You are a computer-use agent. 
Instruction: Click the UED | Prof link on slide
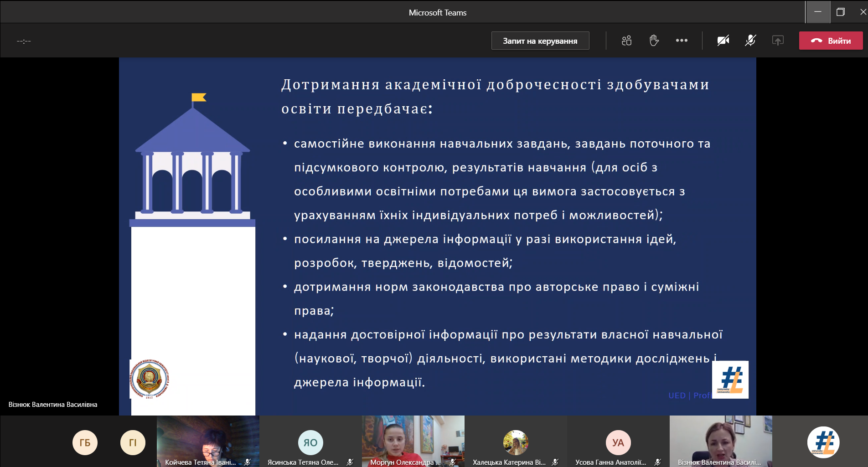click(689, 395)
